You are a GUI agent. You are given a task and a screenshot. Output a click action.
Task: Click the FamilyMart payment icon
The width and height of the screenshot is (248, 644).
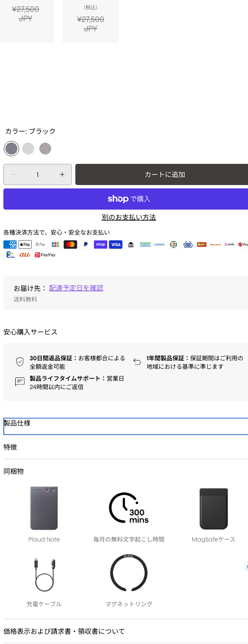pos(146,244)
